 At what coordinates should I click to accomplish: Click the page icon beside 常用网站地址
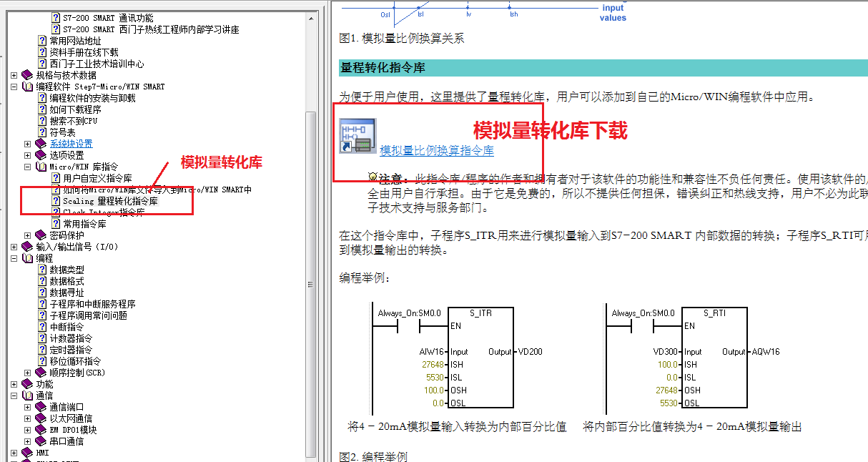point(42,41)
